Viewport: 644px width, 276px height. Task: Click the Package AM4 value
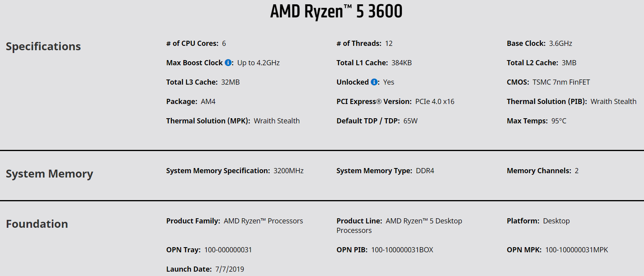tap(208, 102)
